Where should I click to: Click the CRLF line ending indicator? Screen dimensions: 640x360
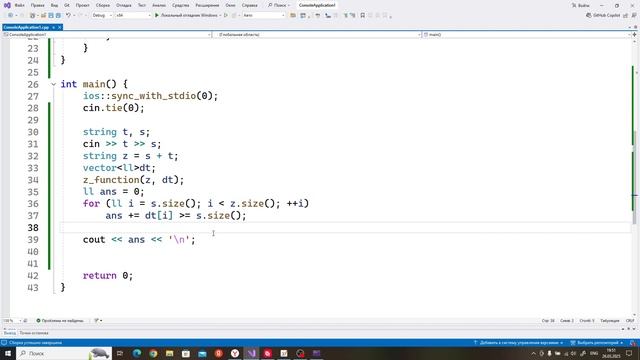click(630, 320)
